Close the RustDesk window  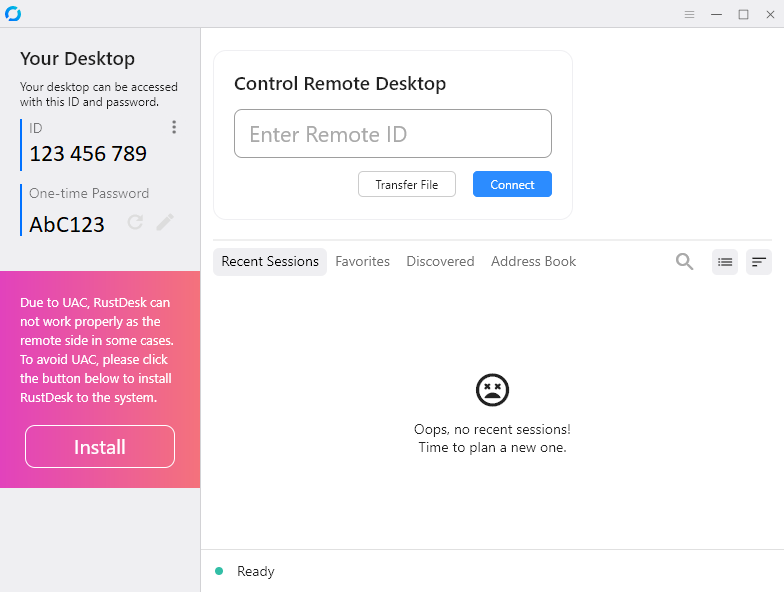pos(770,14)
